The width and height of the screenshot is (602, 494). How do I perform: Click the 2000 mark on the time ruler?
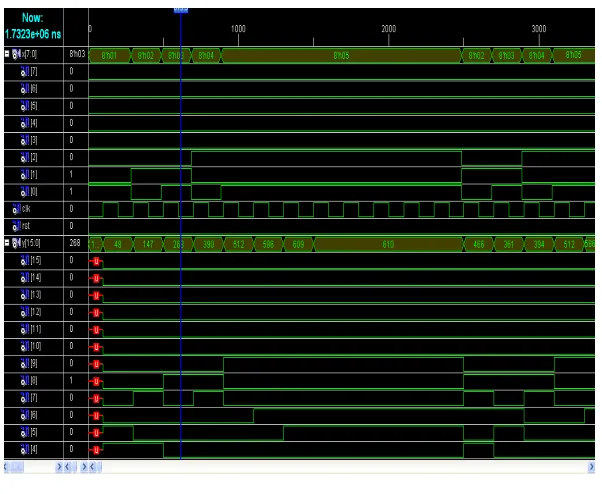pos(389,29)
